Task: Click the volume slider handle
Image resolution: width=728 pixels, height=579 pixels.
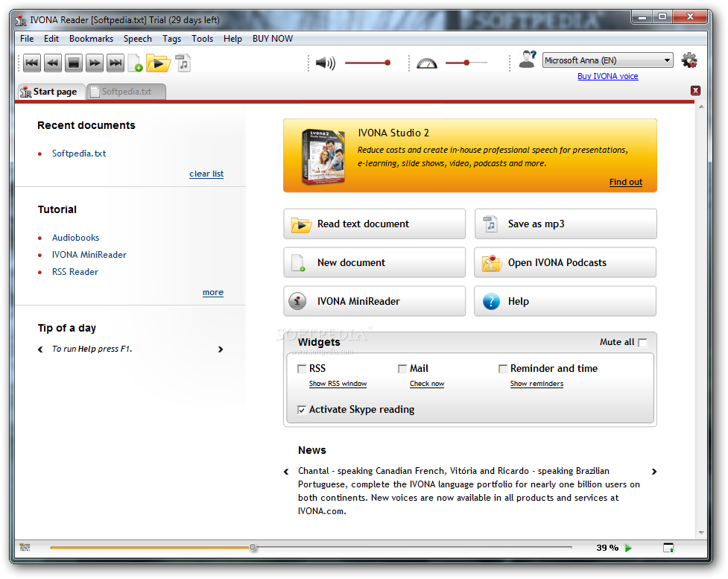Action: [387, 63]
